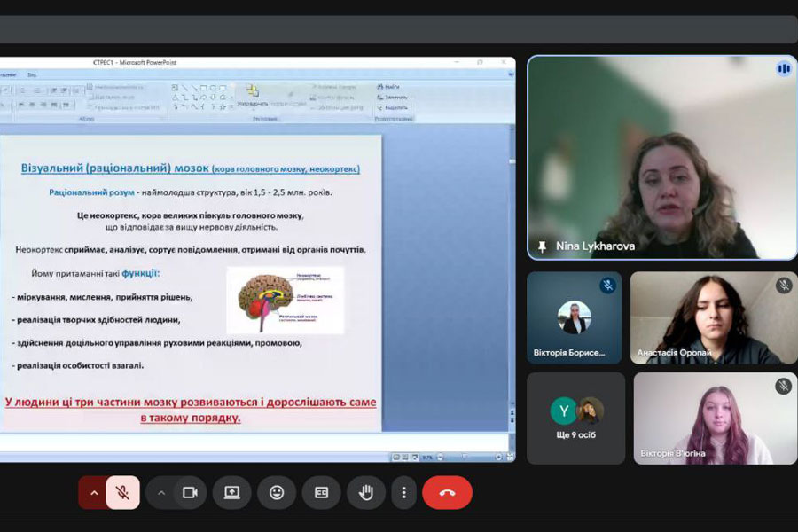Select Nina Lykharova video tile
Screen dimensions: 798x532
tap(661, 157)
